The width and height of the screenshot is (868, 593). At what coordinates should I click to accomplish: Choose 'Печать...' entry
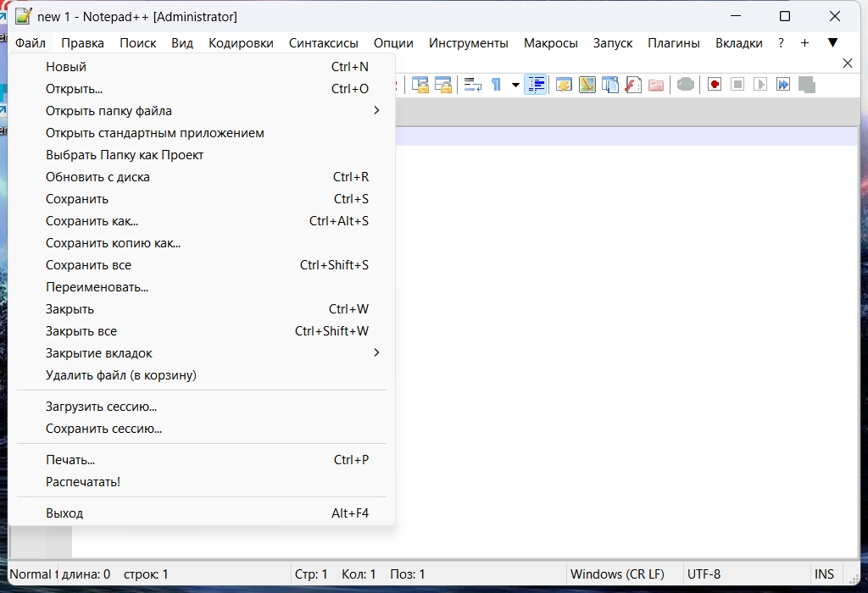pyautogui.click(x=202, y=460)
